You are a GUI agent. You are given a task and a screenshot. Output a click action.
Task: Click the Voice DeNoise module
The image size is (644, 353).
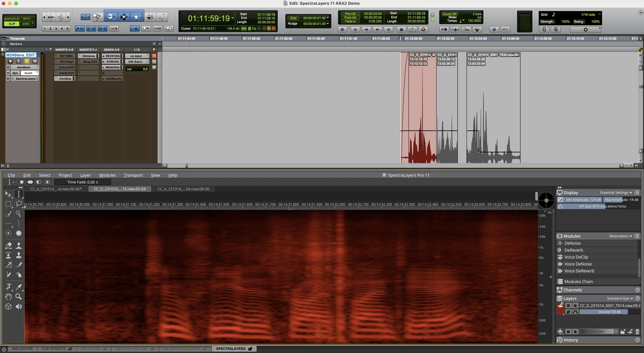coord(578,264)
